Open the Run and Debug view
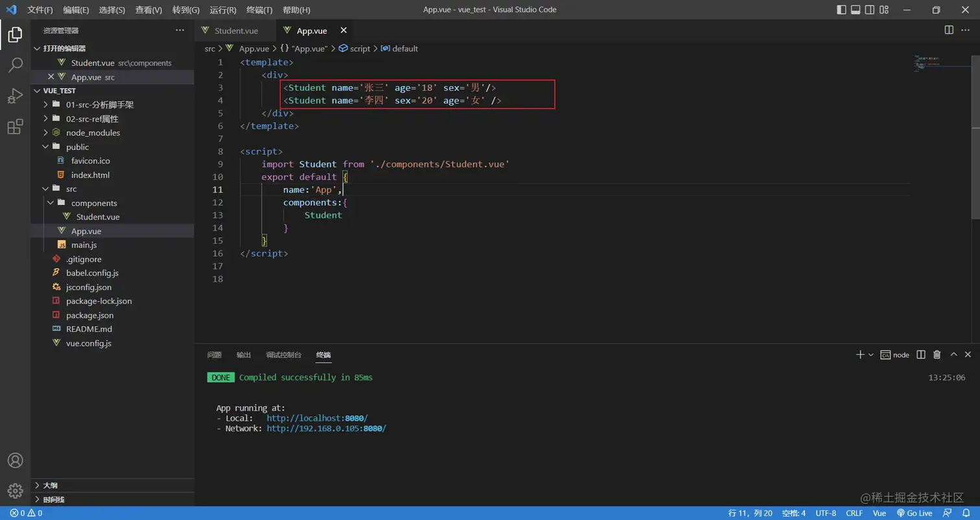The image size is (980, 520). (x=15, y=96)
